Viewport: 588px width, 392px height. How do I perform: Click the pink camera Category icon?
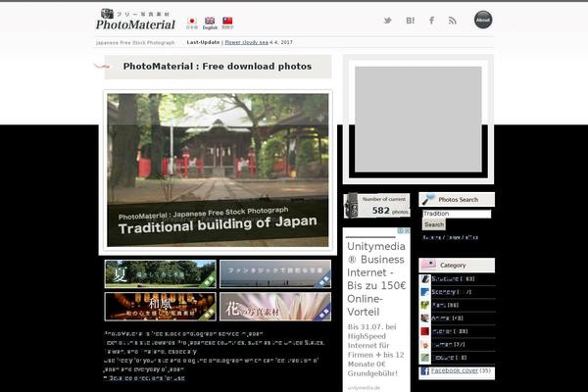(428, 265)
